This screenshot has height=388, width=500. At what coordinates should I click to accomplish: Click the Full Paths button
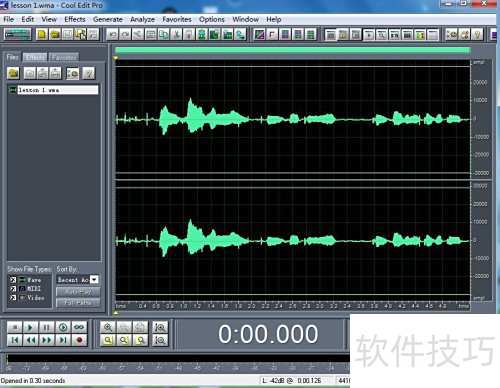[x=78, y=303]
